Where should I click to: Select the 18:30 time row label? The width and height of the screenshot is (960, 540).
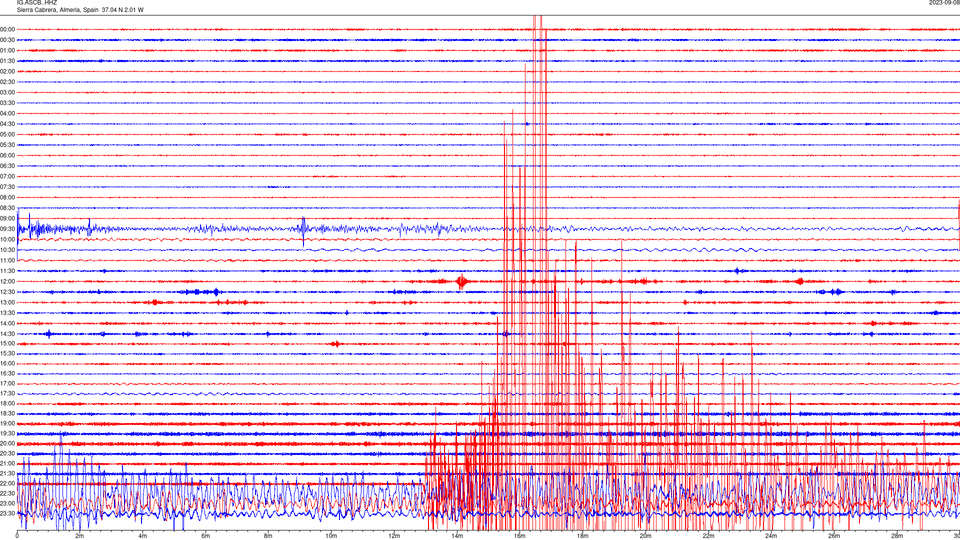point(7,414)
